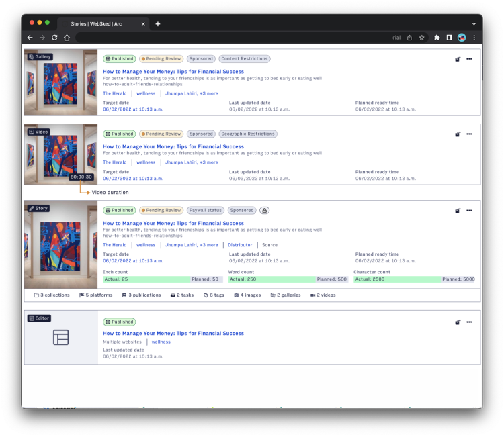504x437 pixels.
Task: Click 2 galleries item
Action: pos(286,295)
